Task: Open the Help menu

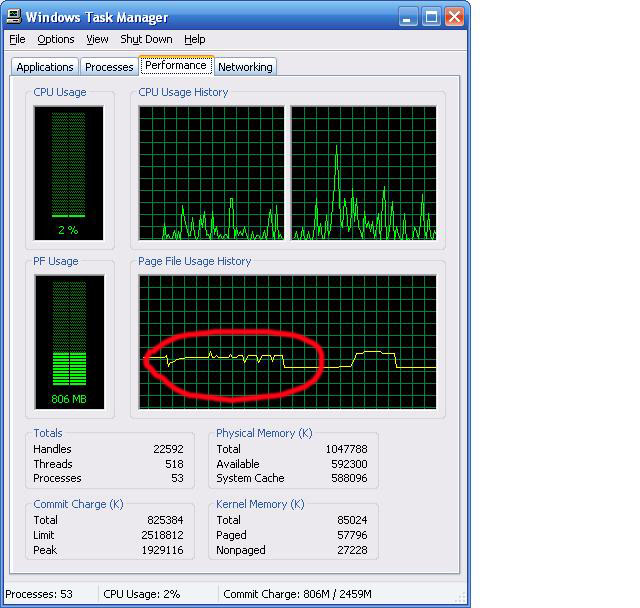Action: coord(195,39)
